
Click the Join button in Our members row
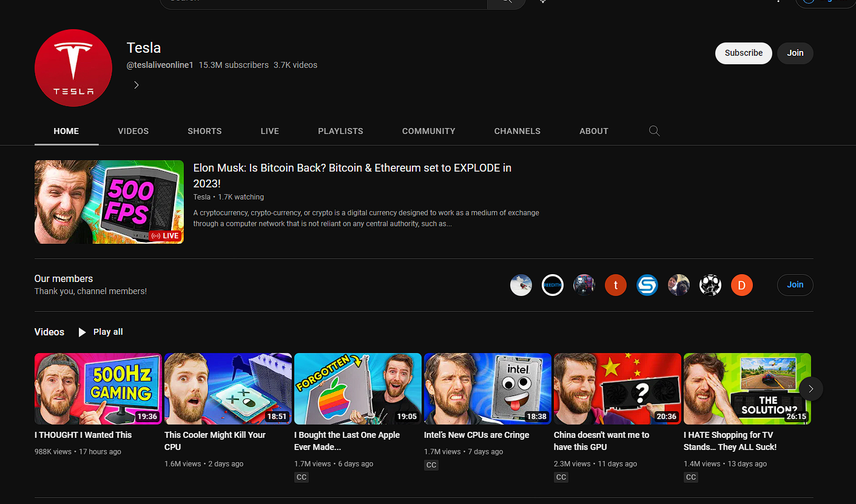[795, 284]
